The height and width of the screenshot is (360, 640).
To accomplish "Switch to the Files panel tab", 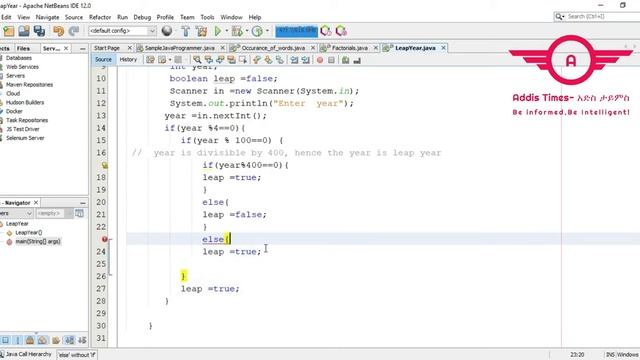I will coord(23,48).
